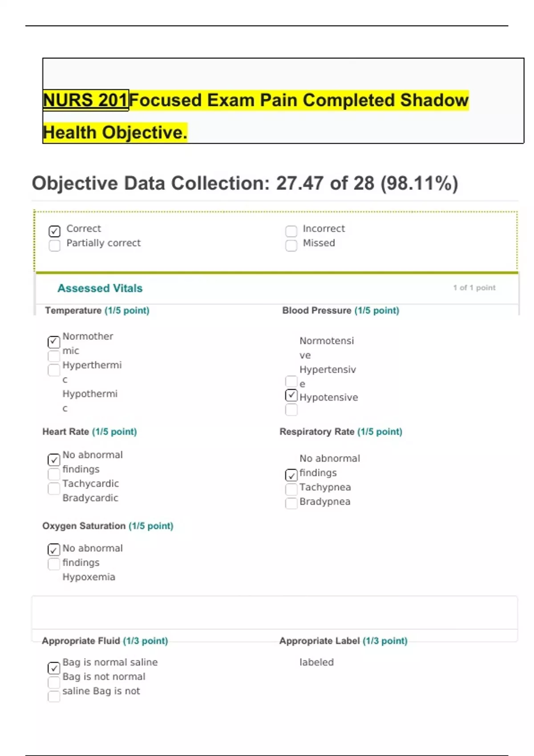Tick the Partially correct legend checkbox
Image resolution: width=534 pixels, height=756 pixels.
[x=54, y=245]
